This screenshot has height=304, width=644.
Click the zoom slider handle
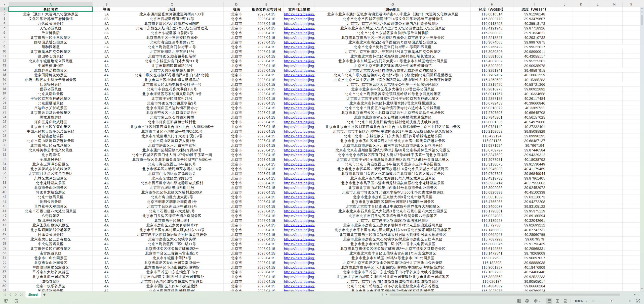612,301
